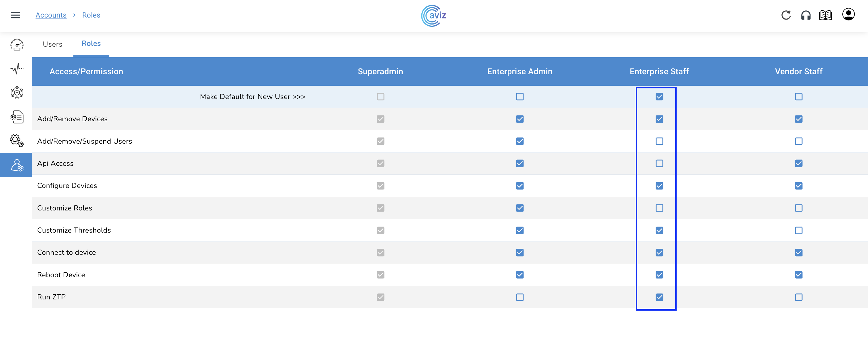
Task: Open the topology cube cluster sidebar icon
Action: (x=16, y=93)
